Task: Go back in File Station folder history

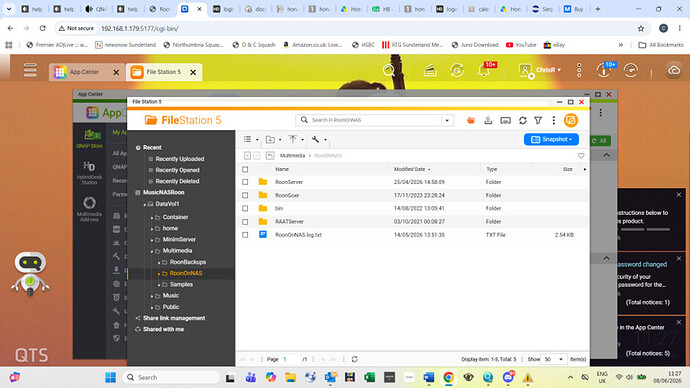Action: [247, 156]
